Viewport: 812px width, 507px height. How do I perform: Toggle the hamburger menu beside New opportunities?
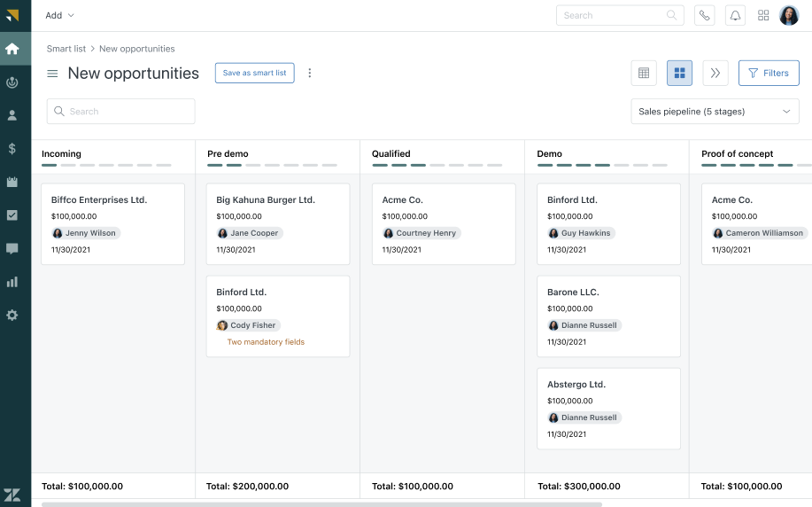(52, 74)
